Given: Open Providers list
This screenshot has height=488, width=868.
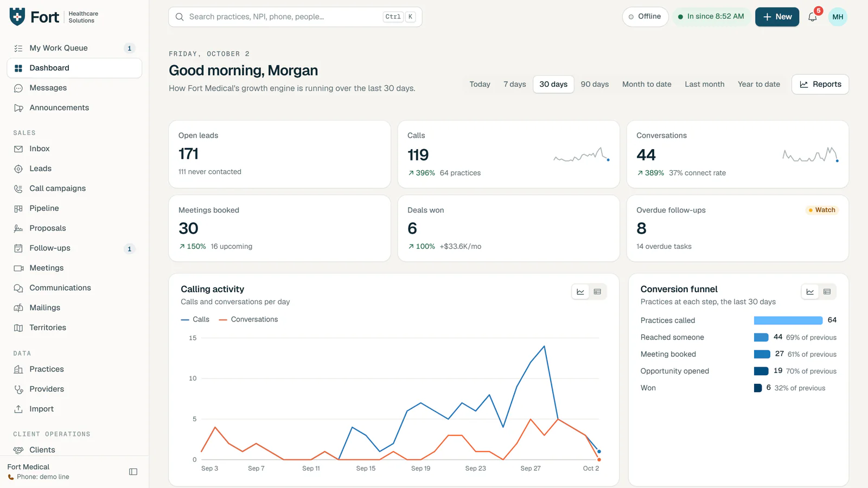Looking at the screenshot, I should [x=74, y=389].
